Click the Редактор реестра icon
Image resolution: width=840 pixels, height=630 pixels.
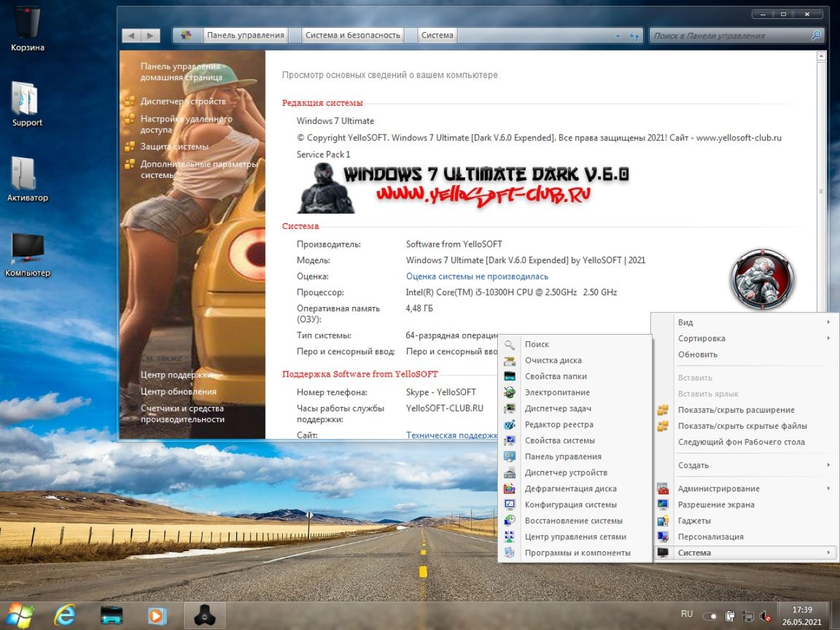tap(510, 425)
